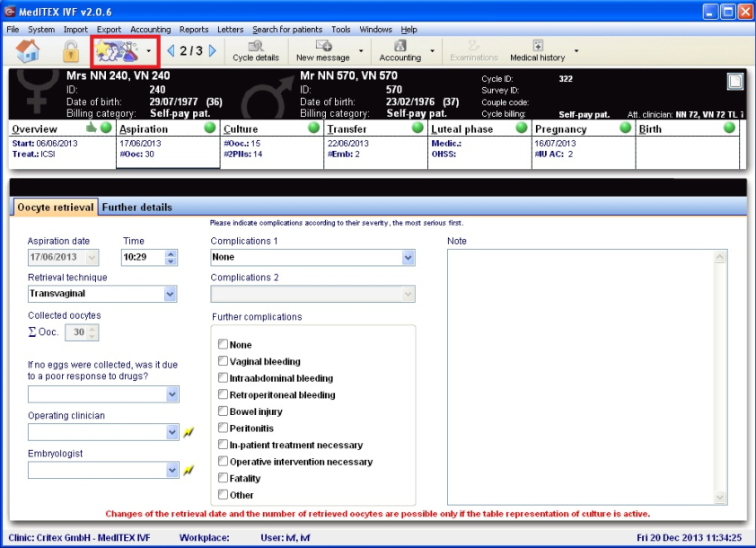
Task: Click green status dot in Transfer
Action: click(418, 128)
